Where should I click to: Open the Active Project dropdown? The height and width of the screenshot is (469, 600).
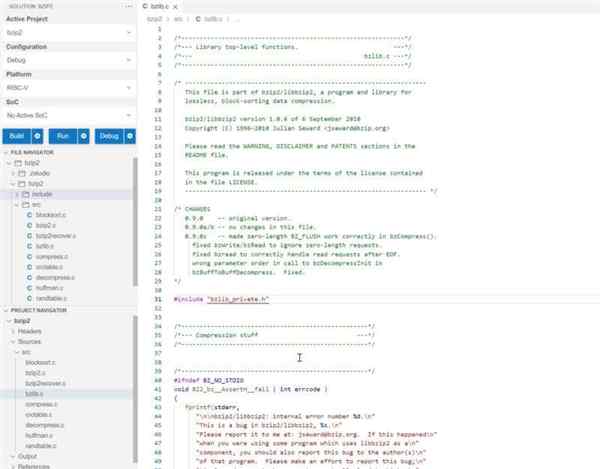tap(68, 33)
